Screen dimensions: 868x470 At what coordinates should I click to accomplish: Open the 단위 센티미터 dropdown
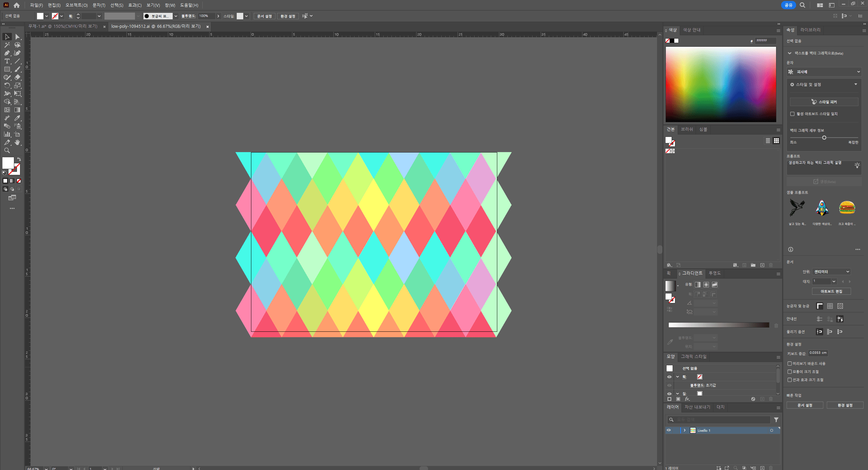[x=831, y=272]
